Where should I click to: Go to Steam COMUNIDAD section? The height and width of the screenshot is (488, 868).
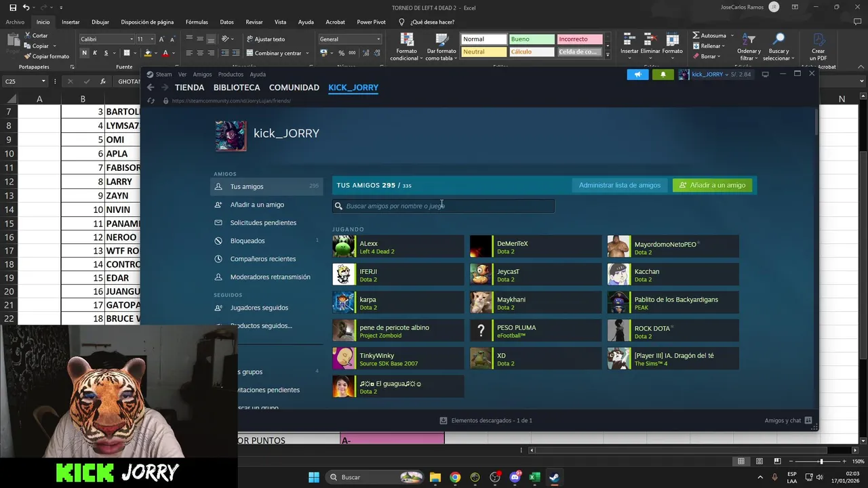click(294, 87)
